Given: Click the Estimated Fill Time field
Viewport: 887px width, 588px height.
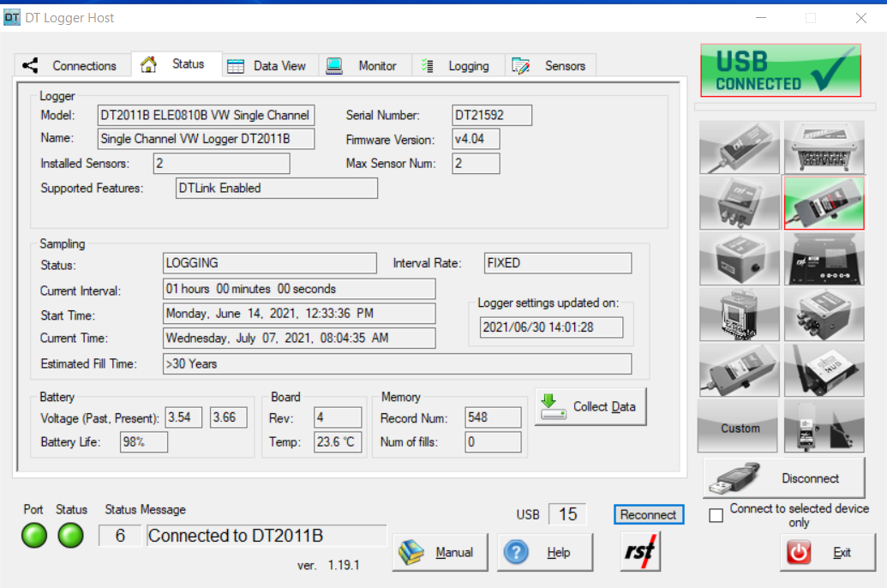Looking at the screenshot, I should click(397, 364).
